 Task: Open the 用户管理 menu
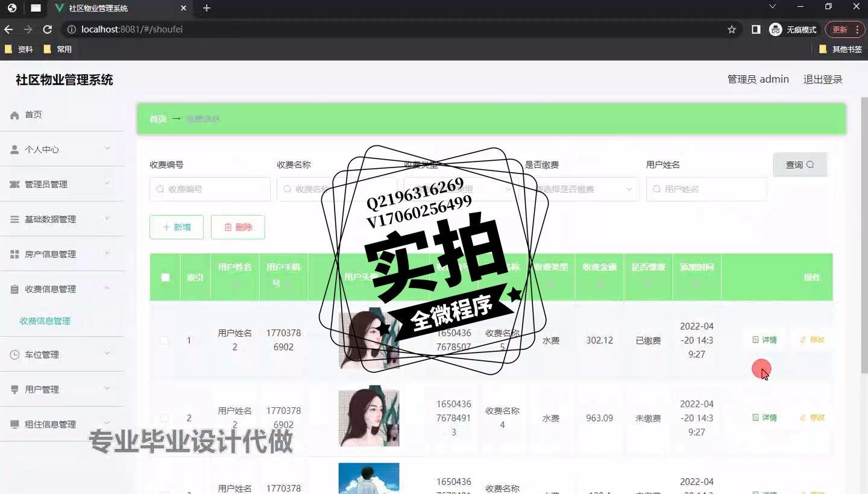61,390
